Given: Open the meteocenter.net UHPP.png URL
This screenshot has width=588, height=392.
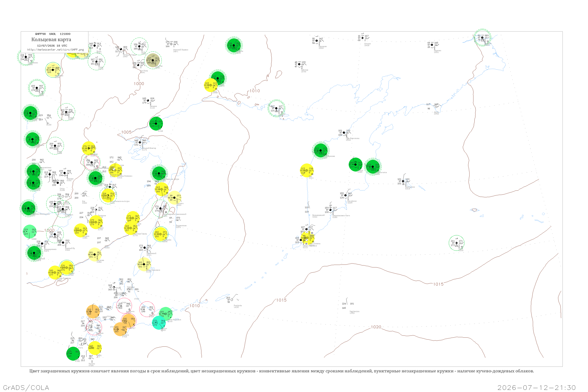Looking at the screenshot, I should pos(55,50).
